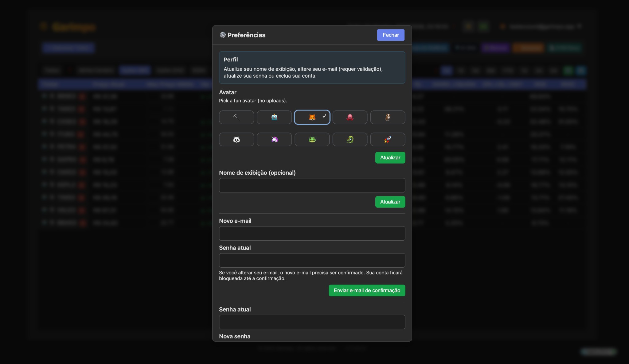Click Atualizar below the avatar grid
Viewport: 629px width, 364px height.
pos(390,157)
